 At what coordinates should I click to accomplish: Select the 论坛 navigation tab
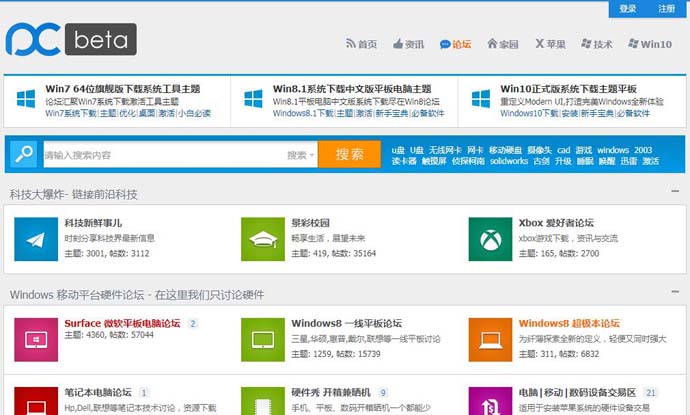[x=455, y=44]
